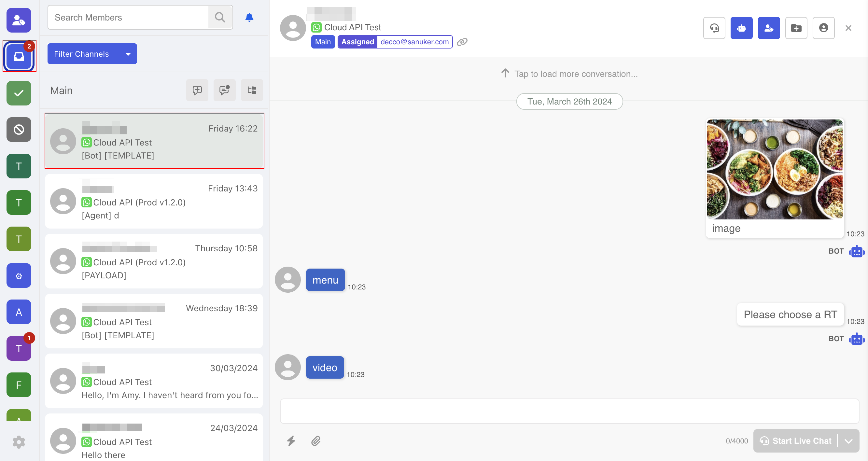Click the lightning quick reply icon
Viewport: 868px width, 461px height.
(291, 441)
